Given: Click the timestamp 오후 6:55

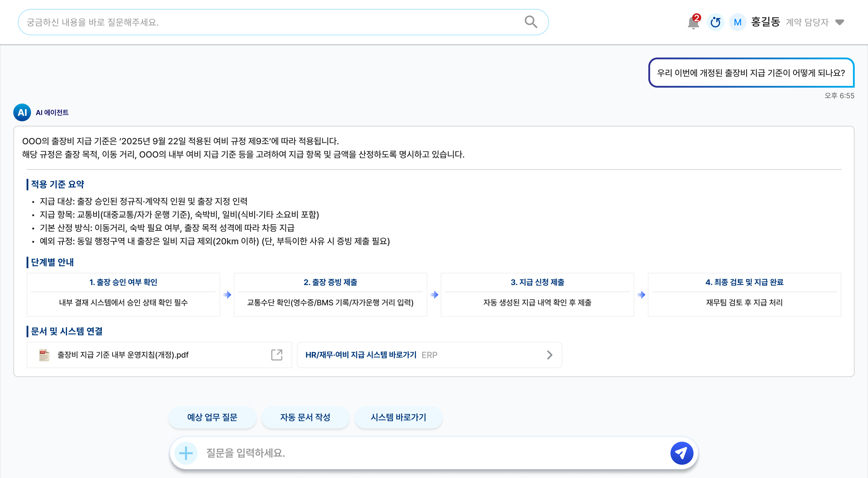Looking at the screenshot, I should click(839, 96).
